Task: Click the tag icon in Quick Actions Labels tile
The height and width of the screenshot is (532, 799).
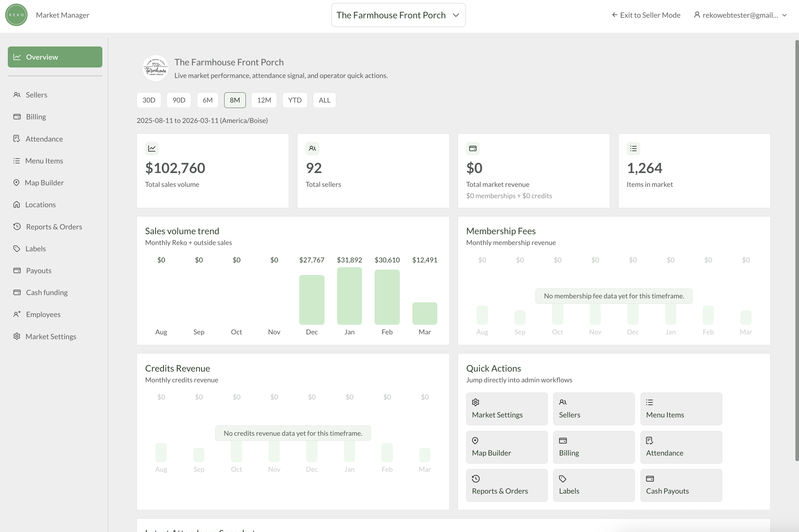Action: [563, 479]
